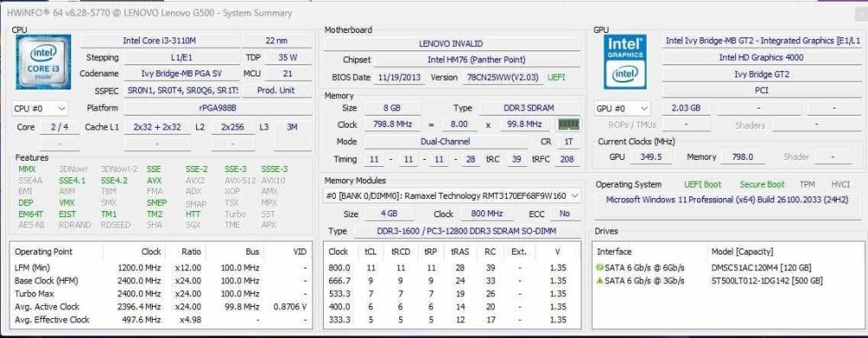Click the Intel Graphics GPU logo
Viewport: 868px width, 338px height.
(625, 62)
